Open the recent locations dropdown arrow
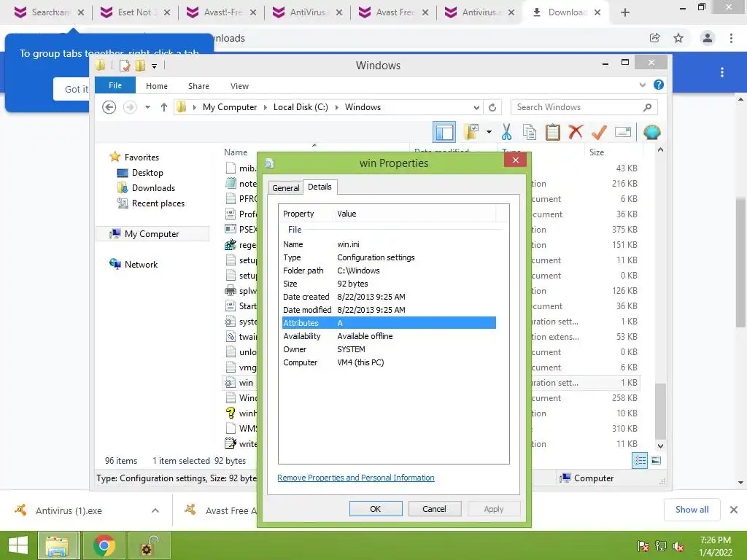This screenshot has width=747, height=560. click(147, 107)
